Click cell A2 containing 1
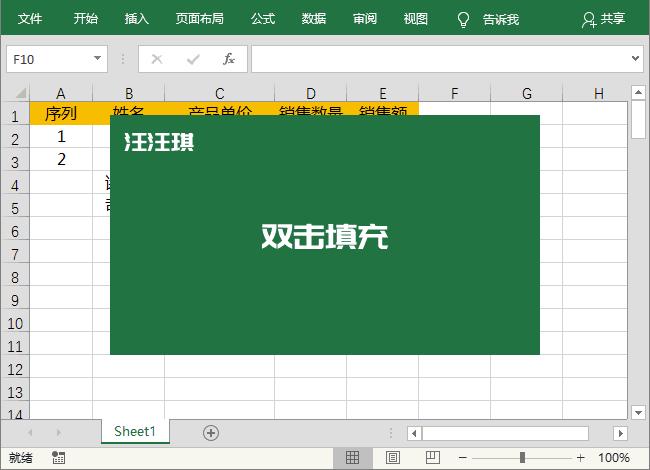 (x=61, y=136)
